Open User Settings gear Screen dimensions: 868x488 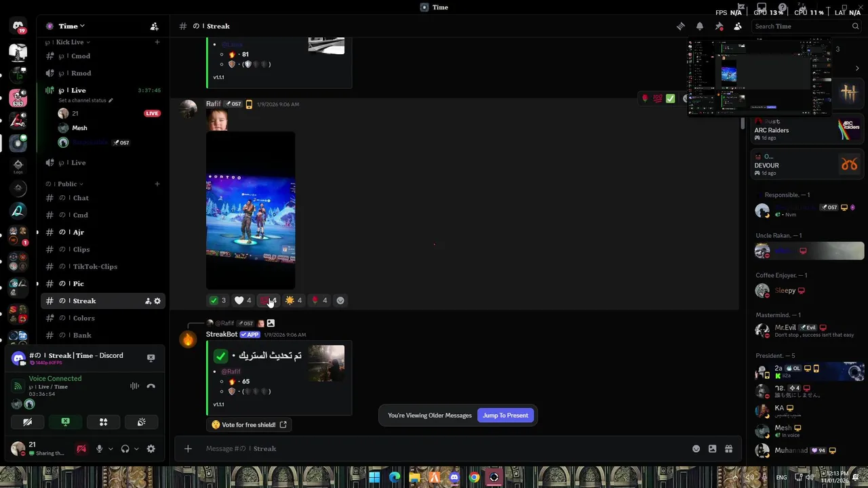coord(151,449)
